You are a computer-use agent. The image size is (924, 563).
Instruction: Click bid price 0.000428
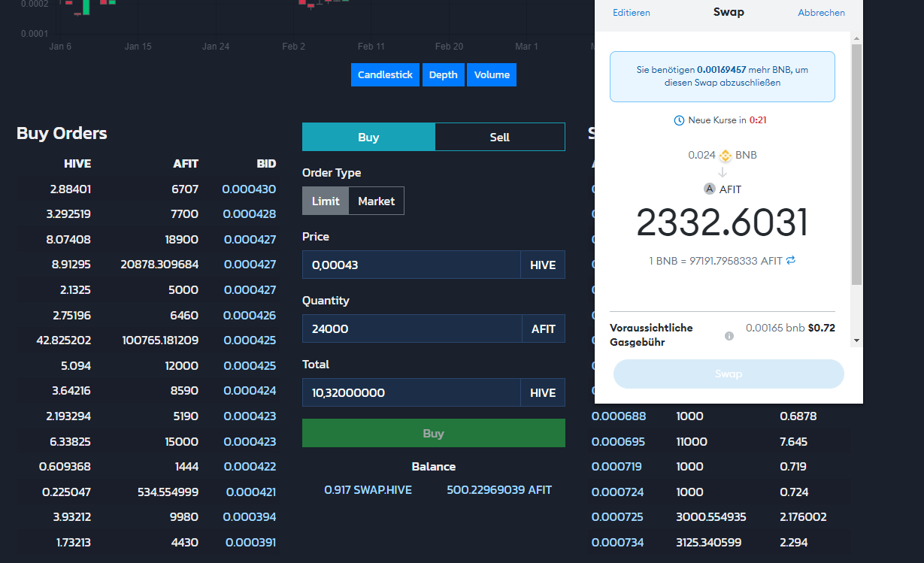click(250, 213)
